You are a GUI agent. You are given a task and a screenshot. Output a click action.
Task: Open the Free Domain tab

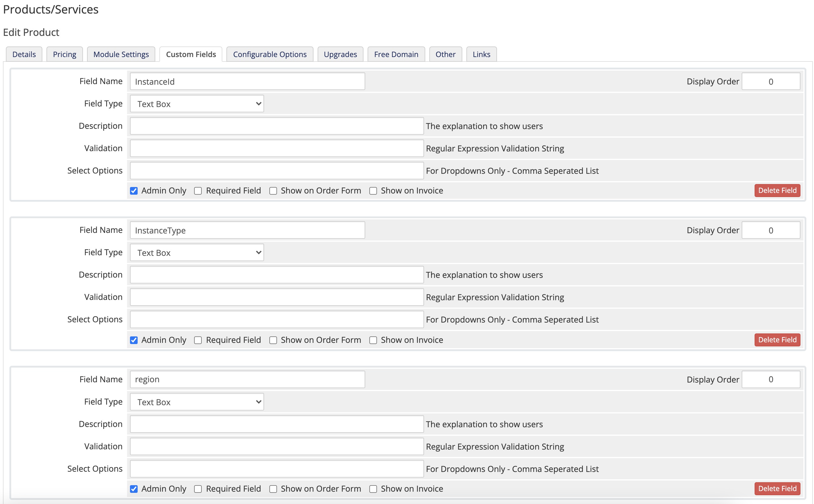396,54
